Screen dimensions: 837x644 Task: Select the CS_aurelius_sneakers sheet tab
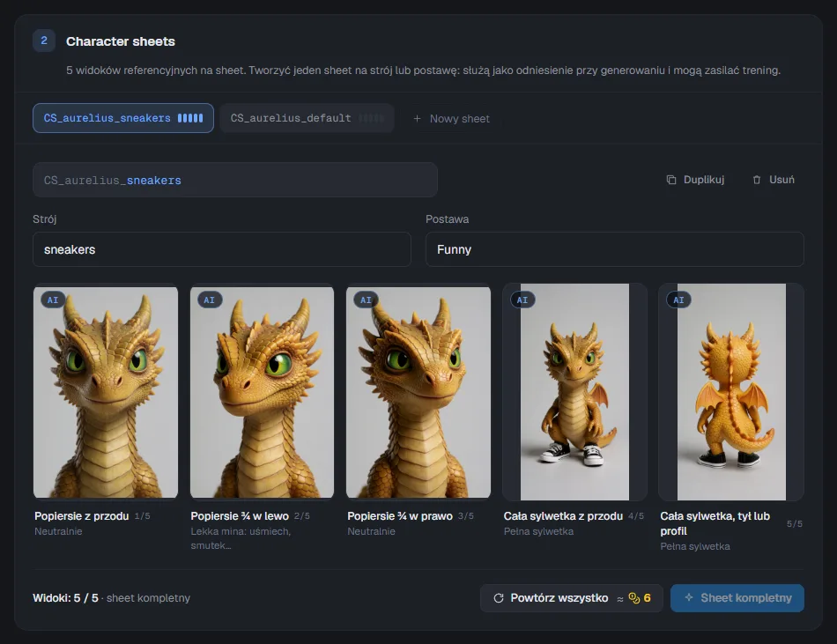(x=122, y=118)
